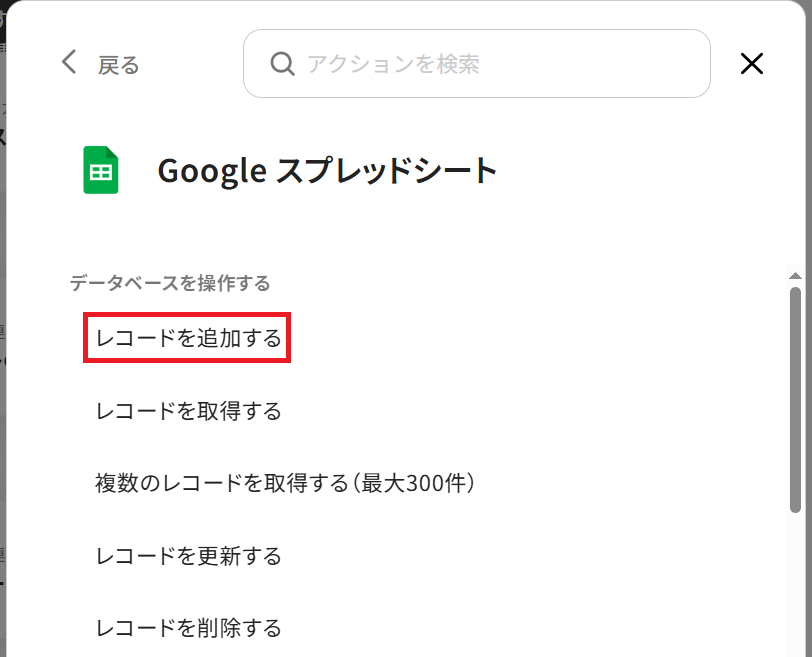Choose 複数のレコードを取得する(最大300件)
The height and width of the screenshot is (657, 812).
point(285,483)
